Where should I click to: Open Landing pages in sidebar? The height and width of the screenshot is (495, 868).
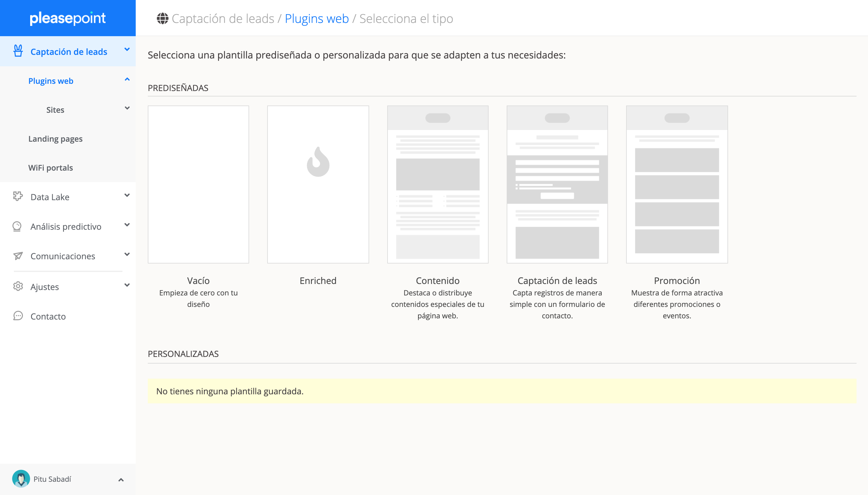point(55,139)
